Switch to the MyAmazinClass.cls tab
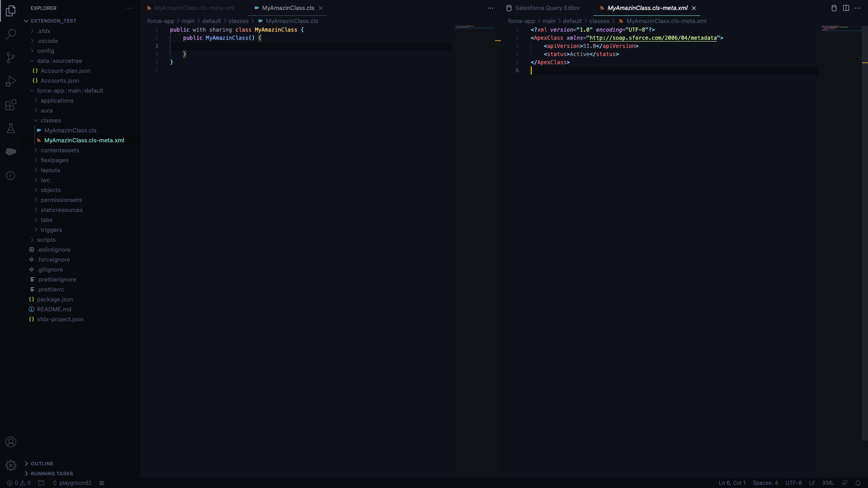868x488 pixels. click(x=288, y=8)
